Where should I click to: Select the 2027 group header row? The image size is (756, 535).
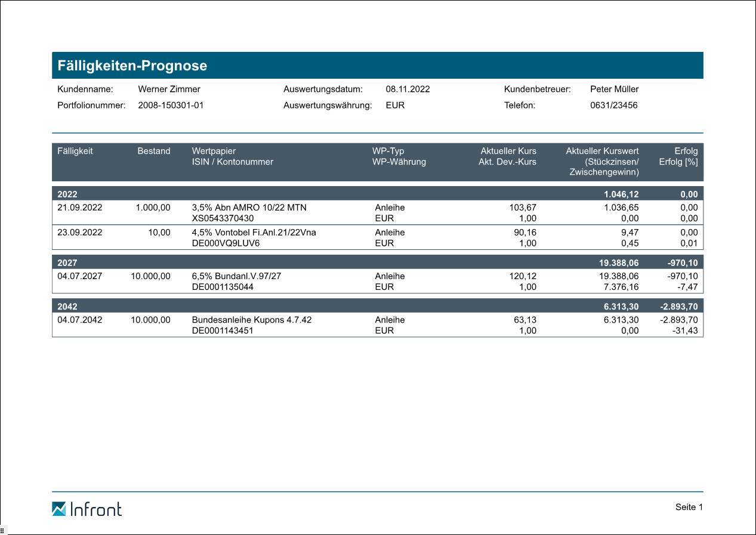click(x=377, y=262)
